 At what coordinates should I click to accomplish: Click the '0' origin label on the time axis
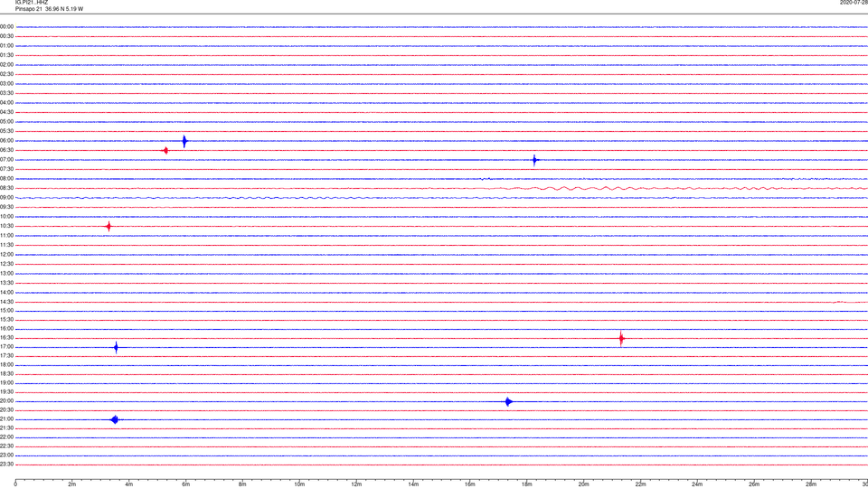click(x=15, y=484)
